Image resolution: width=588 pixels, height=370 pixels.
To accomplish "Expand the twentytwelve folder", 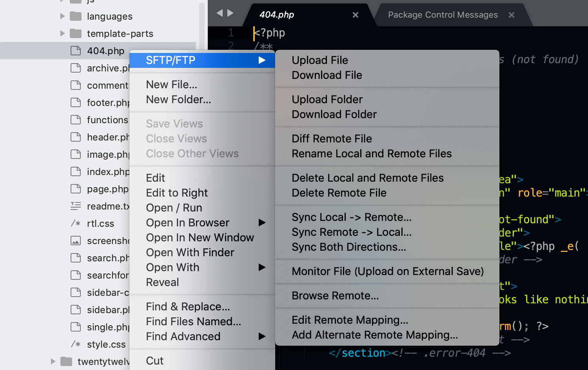I will pyautogui.click(x=53, y=361).
